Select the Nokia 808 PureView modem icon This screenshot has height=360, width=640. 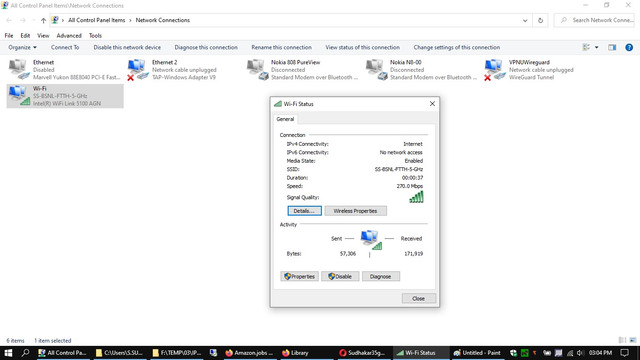[257, 69]
